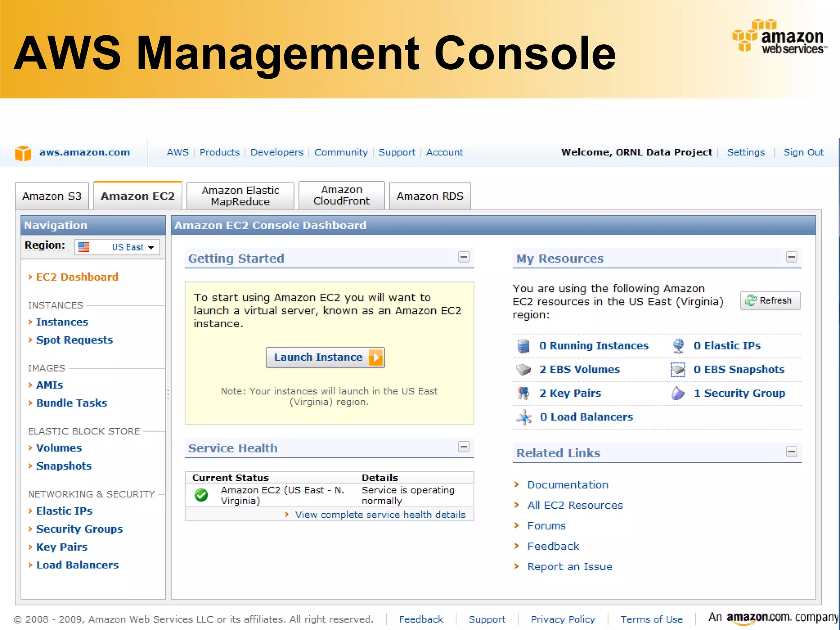Click the green service status checkmark
840x630 pixels.
[201, 495]
